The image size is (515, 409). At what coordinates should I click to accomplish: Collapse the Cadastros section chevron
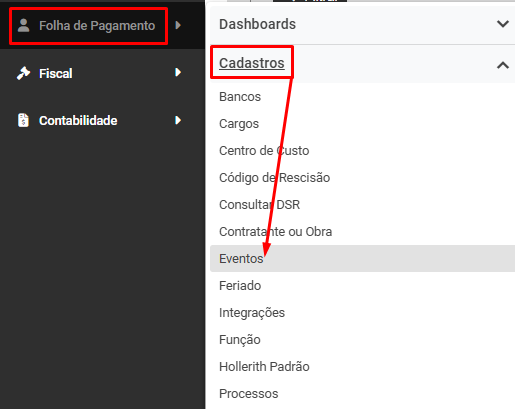pos(503,65)
